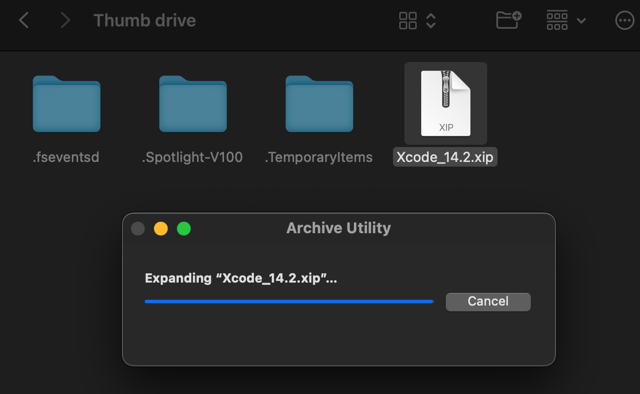Viewport: 640px width, 394px height.
Task: Click the expansion progress bar
Action: (289, 302)
